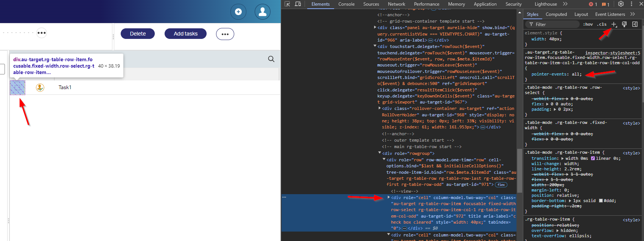The image size is (644, 241).
Task: Open DevTools settings gear
Action: [621, 4]
